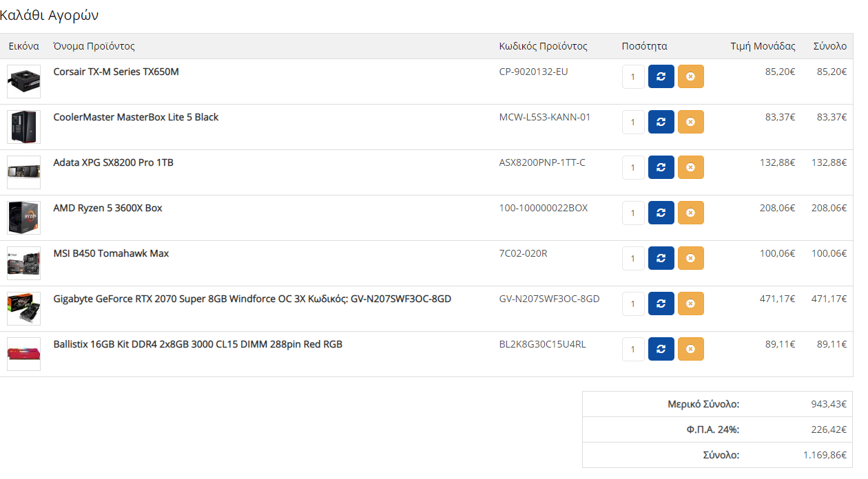Select product code 7C02-020R
Image resolution: width=868 pixels, height=479 pixels.
click(x=524, y=253)
